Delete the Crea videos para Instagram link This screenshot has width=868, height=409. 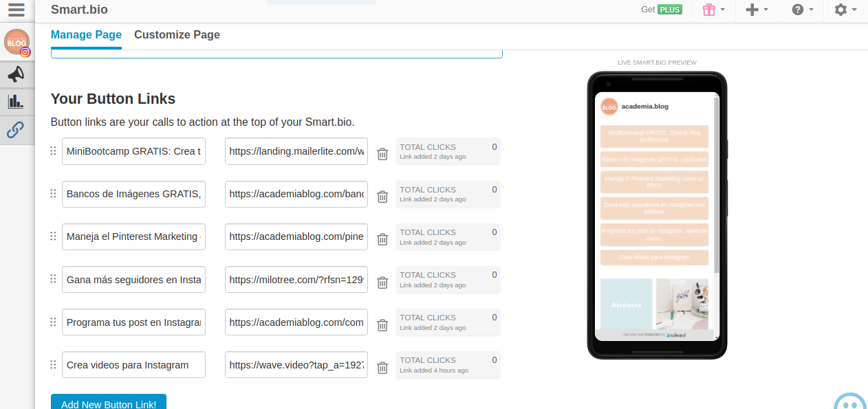click(382, 367)
